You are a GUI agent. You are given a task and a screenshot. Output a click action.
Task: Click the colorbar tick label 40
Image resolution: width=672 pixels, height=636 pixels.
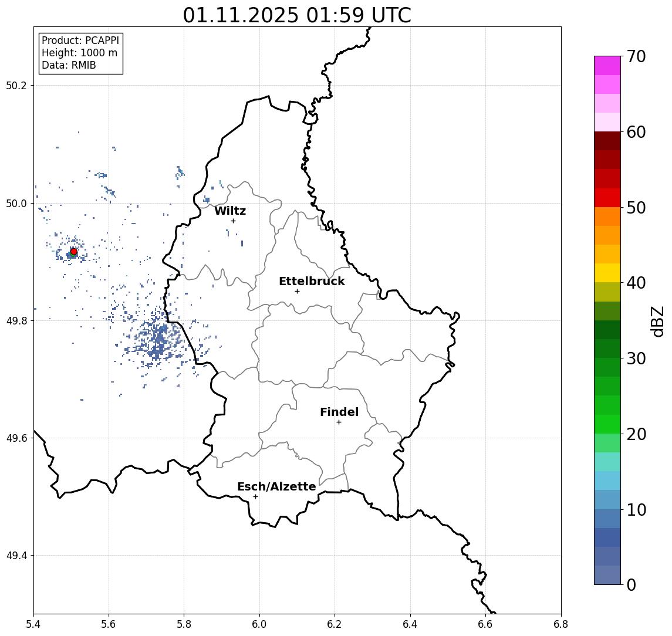tap(636, 283)
